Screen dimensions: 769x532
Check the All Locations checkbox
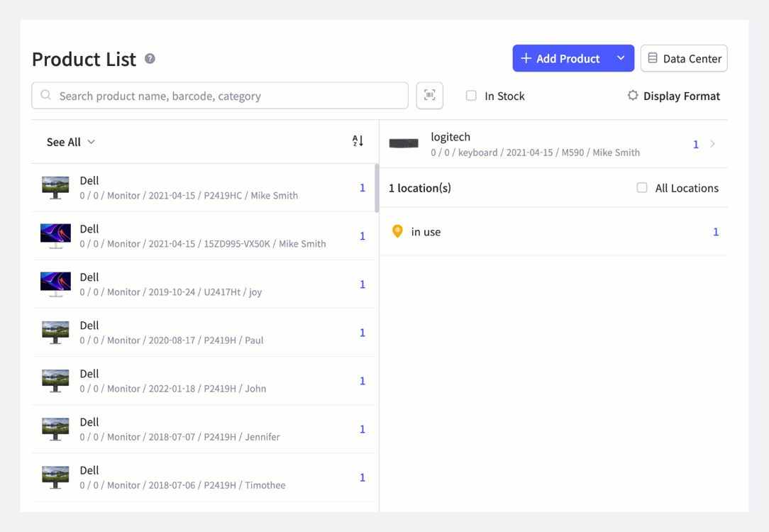coord(642,188)
